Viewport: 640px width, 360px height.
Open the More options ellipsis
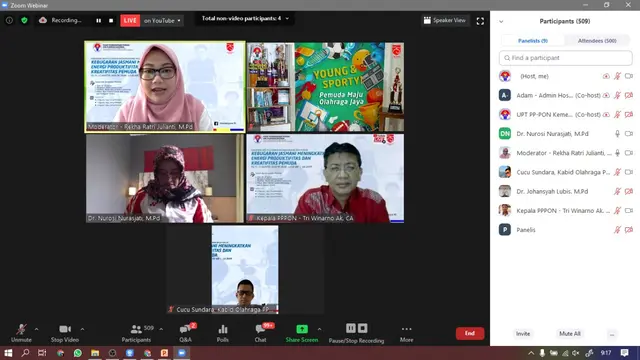click(407, 329)
